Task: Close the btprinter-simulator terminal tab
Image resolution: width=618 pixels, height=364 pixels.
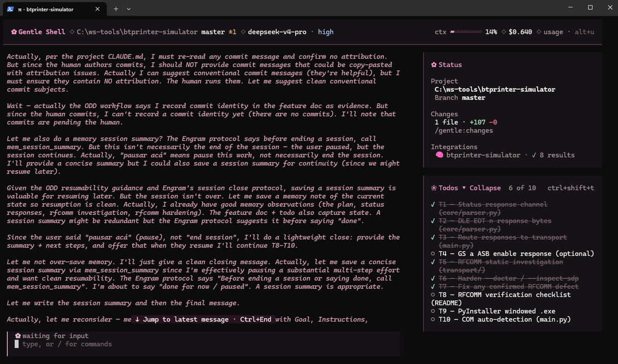Action: 98,9
